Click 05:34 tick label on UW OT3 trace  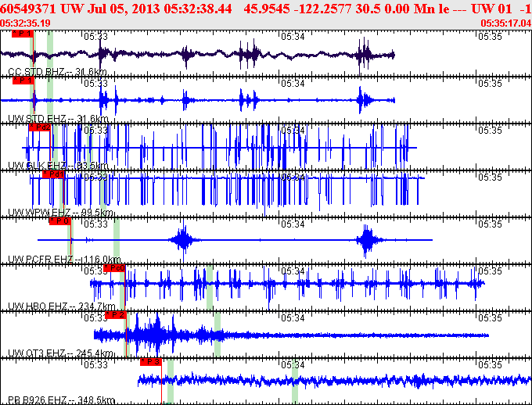pos(293,317)
